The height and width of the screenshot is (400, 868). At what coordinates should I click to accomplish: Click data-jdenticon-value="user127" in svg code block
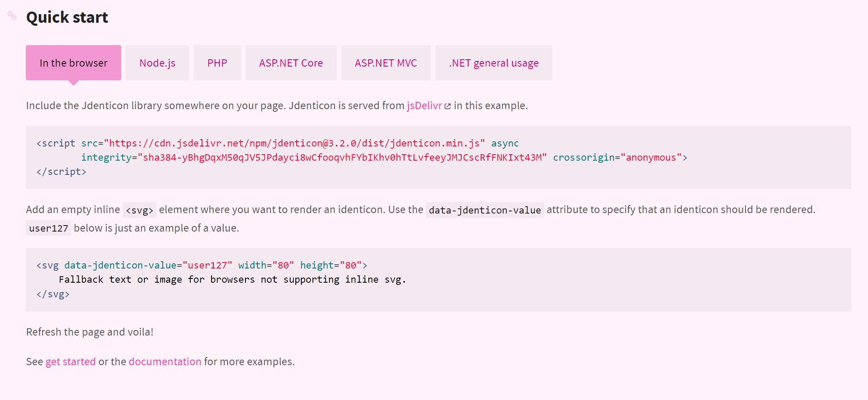tap(148, 266)
